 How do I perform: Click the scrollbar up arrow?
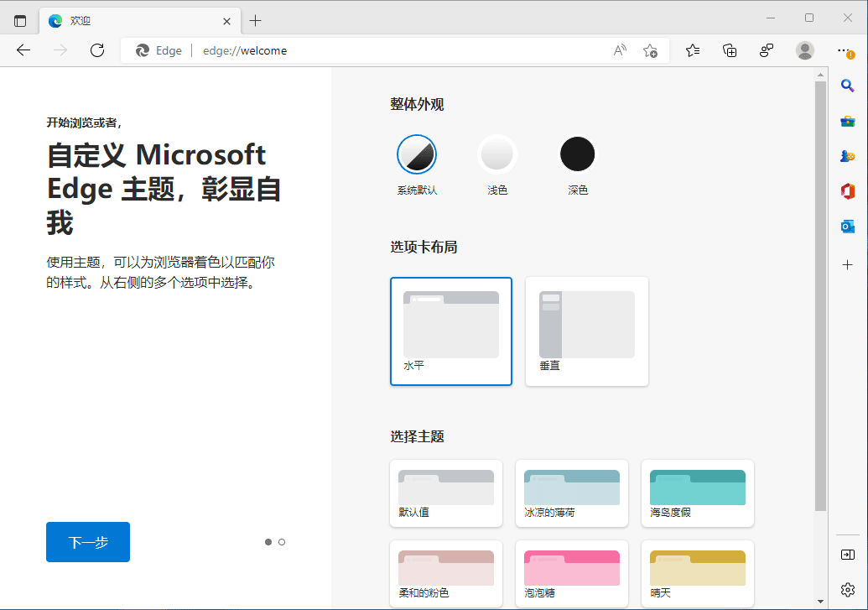pos(820,75)
